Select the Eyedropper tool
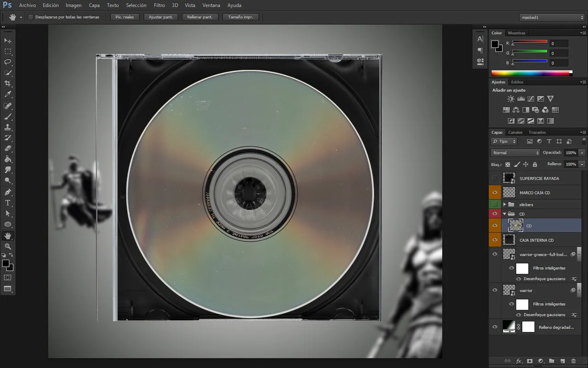The image size is (588, 368). point(8,94)
